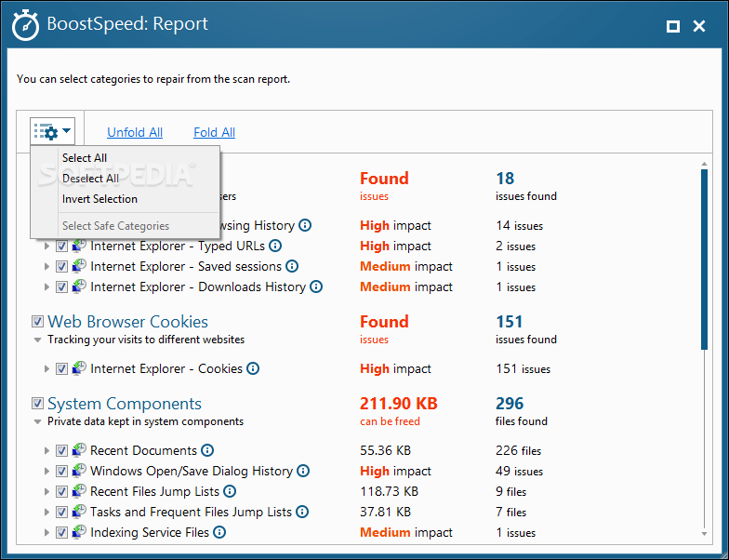Open the selection options gear dropdown
The image size is (729, 560).
[52, 132]
